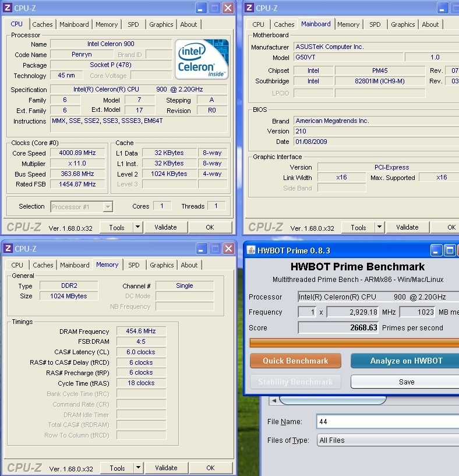Close the Memory CPU-Z window
This screenshot has width=459, height=476.
(228, 249)
